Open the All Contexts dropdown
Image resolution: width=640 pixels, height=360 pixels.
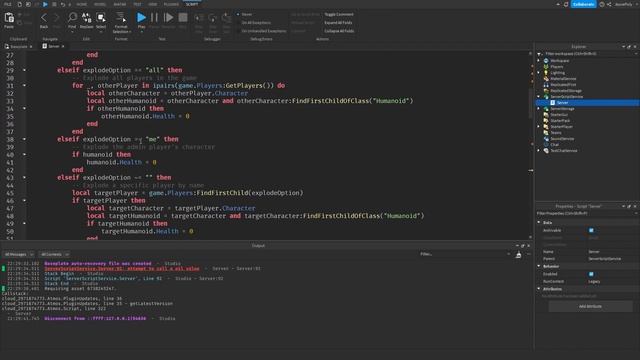pos(54,254)
